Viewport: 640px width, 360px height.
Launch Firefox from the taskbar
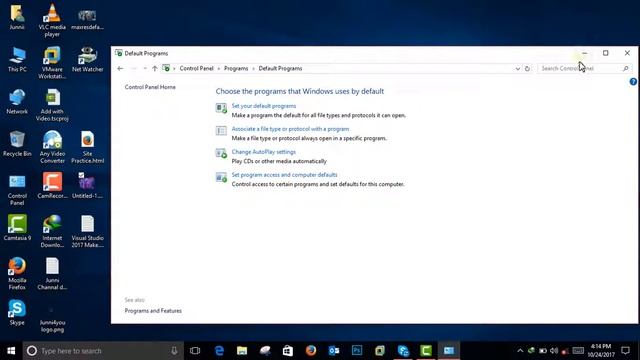point(311,351)
